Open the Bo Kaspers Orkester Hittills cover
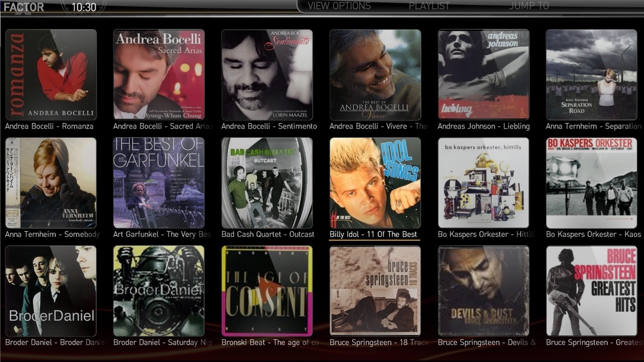Viewport: 644px width, 362px height. click(484, 183)
